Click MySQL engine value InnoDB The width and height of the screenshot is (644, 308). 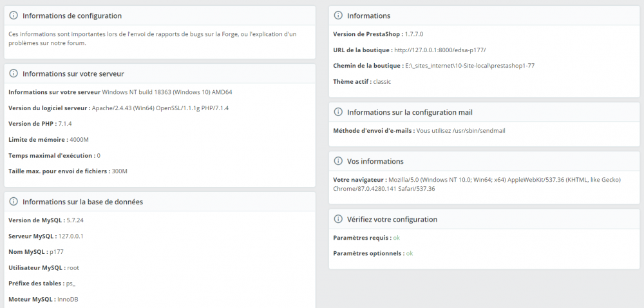(x=68, y=300)
